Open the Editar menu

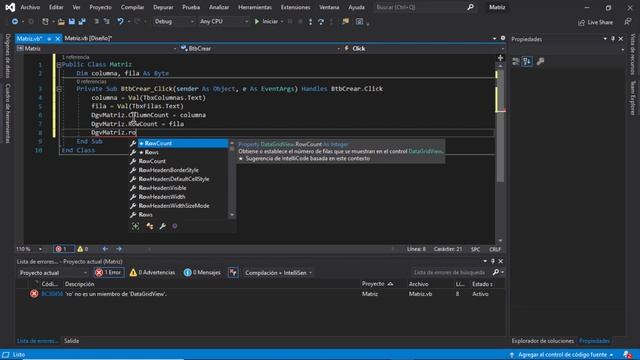tap(56, 7)
